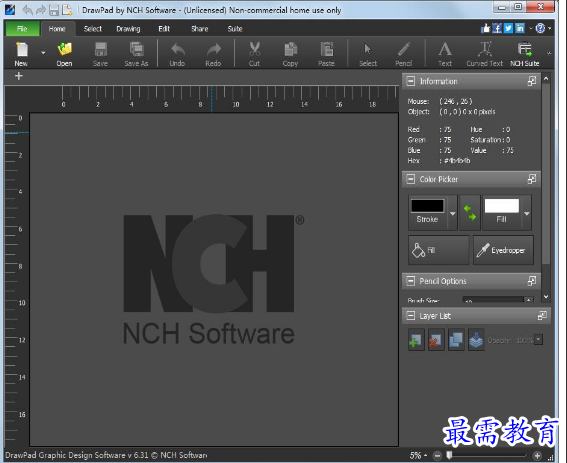Click the zoom in plus button
Viewport: 567px width, 463px height.
coord(537,456)
